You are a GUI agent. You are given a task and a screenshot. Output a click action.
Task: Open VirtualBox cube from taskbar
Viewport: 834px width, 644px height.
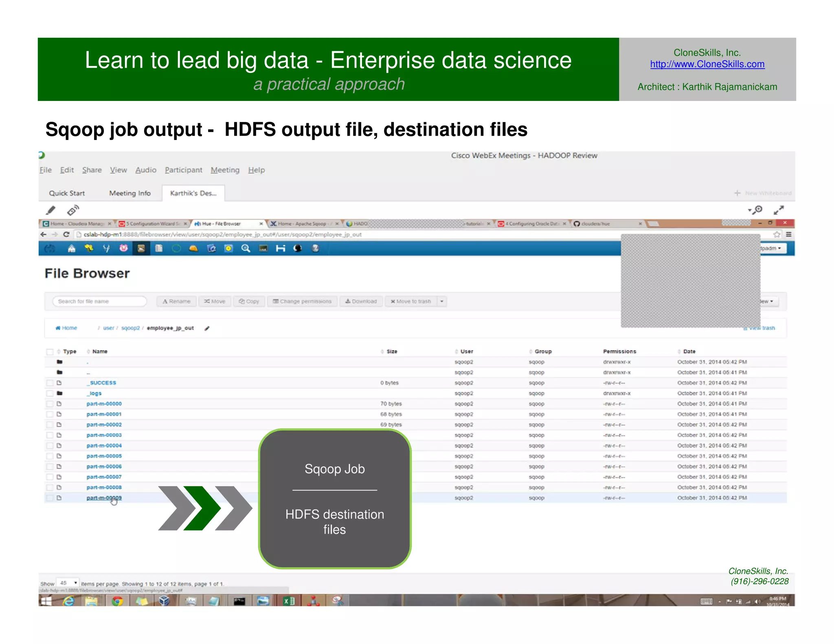point(164,601)
